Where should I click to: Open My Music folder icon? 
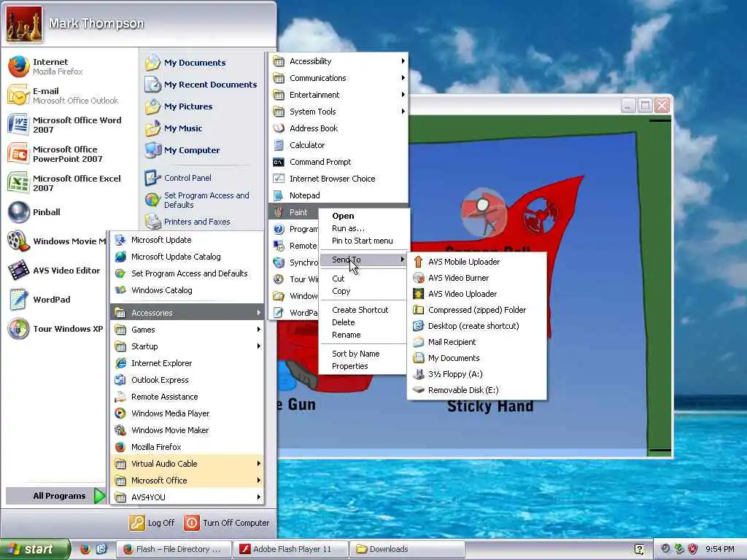tap(152, 128)
